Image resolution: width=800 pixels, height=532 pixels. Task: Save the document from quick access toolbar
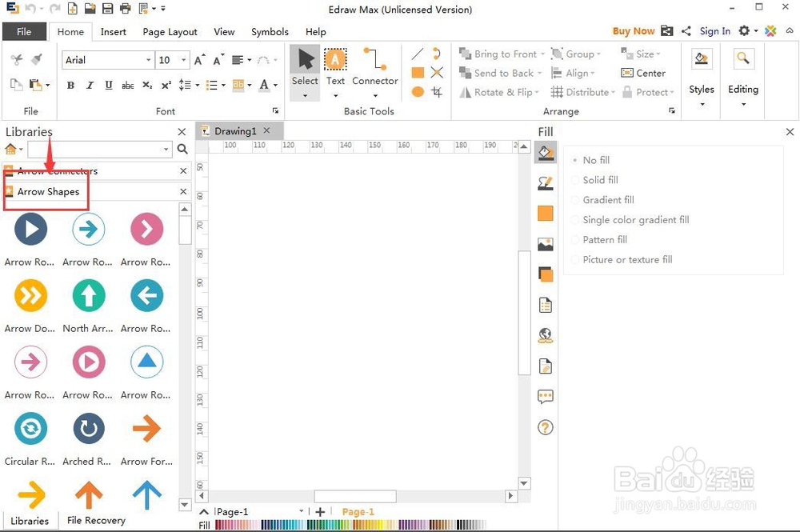click(x=107, y=8)
